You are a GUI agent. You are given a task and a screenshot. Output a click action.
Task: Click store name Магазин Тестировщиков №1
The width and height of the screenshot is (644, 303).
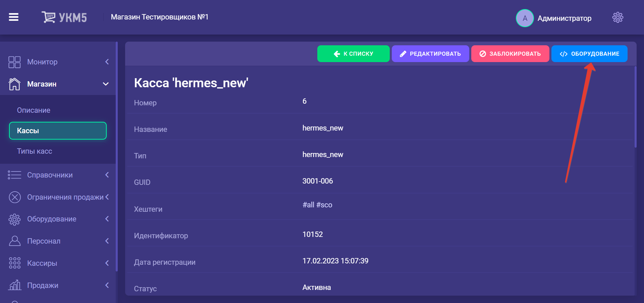(160, 17)
